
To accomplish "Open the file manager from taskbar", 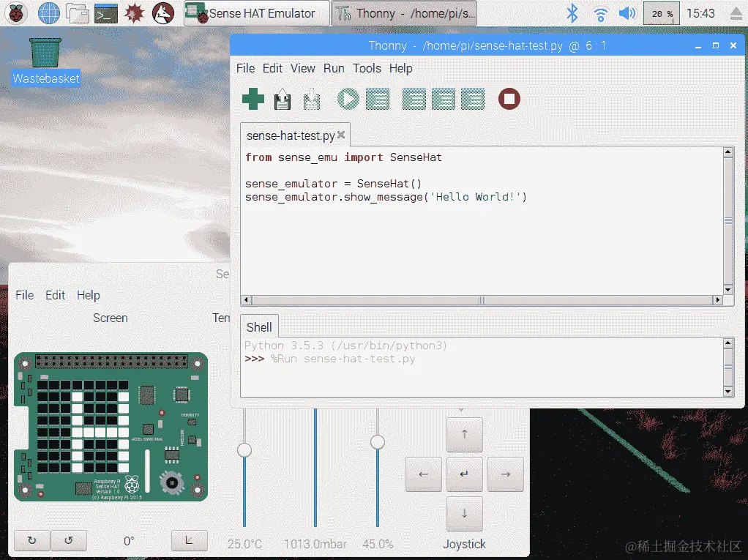I will tap(78, 13).
